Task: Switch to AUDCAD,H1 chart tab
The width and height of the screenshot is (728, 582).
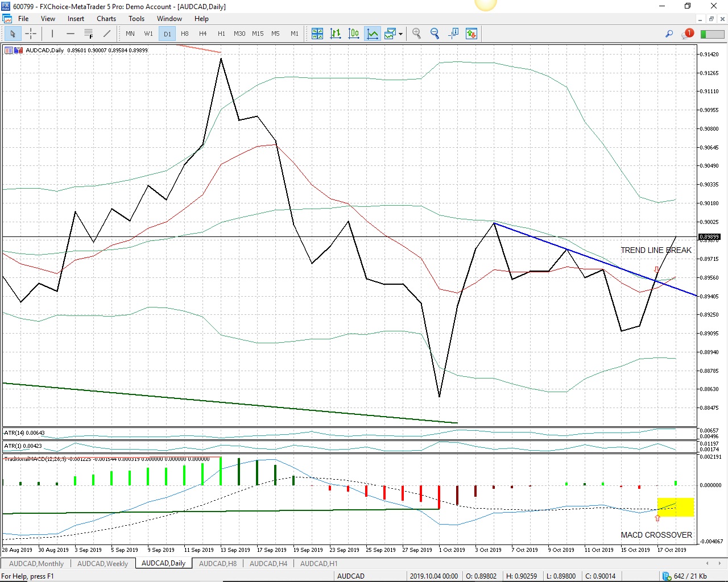Action: (x=318, y=564)
